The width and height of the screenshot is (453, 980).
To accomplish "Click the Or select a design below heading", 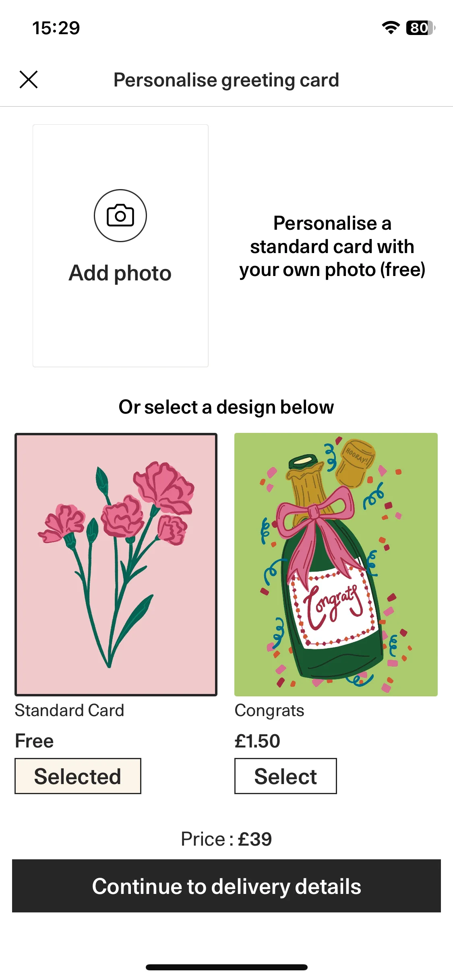I will click(226, 407).
